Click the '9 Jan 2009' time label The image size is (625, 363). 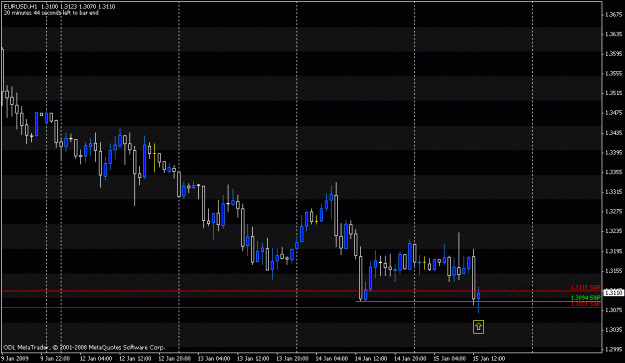[15, 359]
